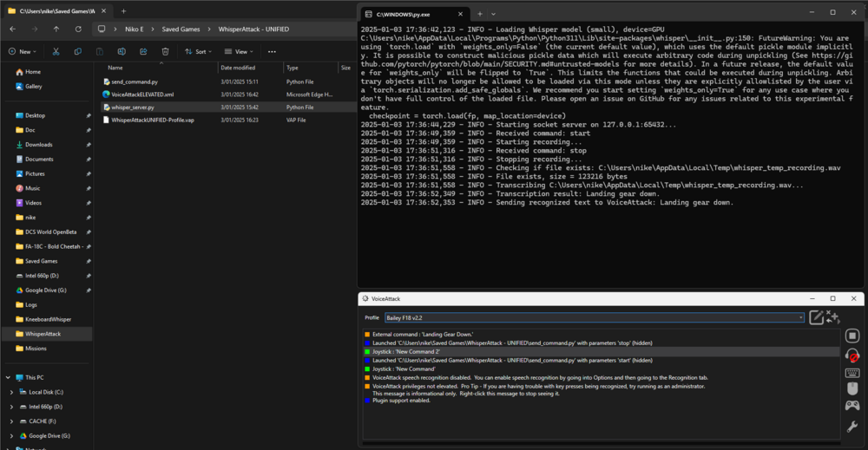Click the Cut scissors icon in Explorer toolbar
868x450 pixels.
(56, 51)
